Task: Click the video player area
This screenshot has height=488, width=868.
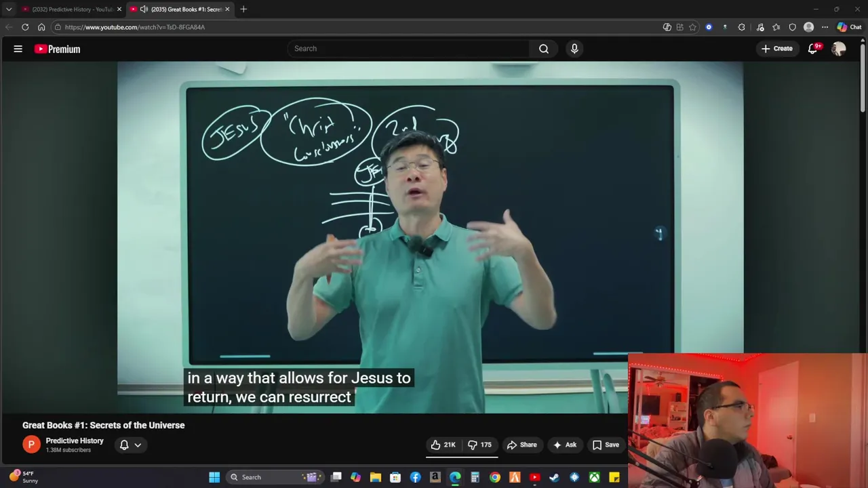Action: [430, 237]
